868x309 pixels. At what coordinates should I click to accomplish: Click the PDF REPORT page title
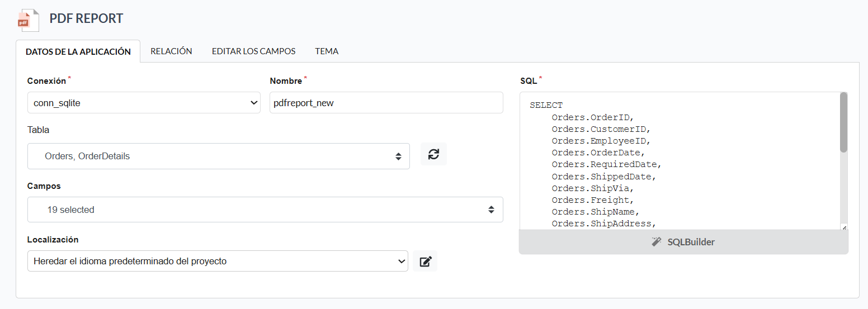click(x=86, y=18)
